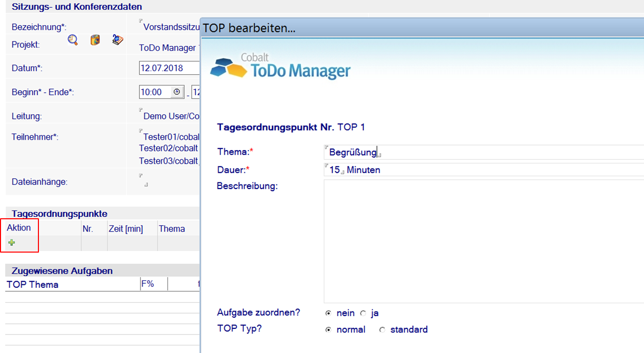Click the book with padlock icon
The height and width of the screenshot is (353, 644).
(118, 40)
